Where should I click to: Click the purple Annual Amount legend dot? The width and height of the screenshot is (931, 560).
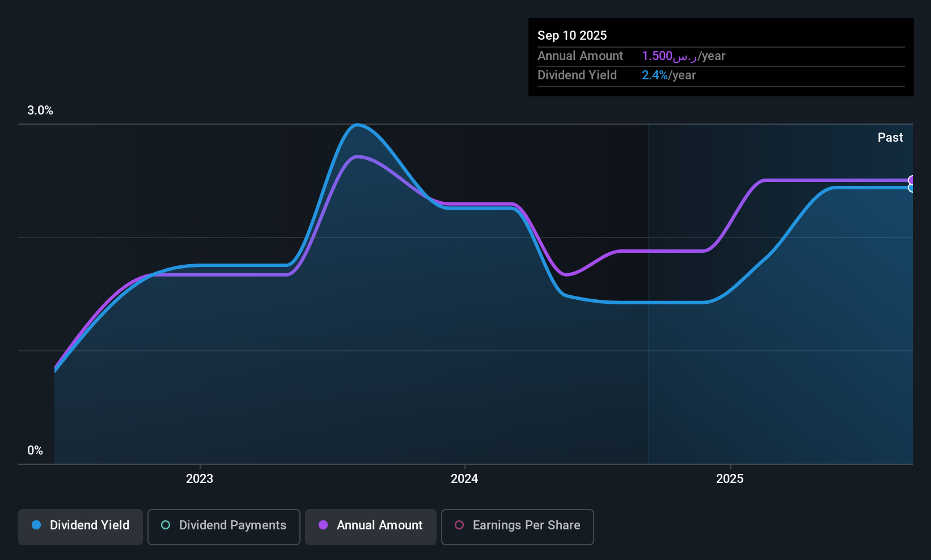point(323,525)
